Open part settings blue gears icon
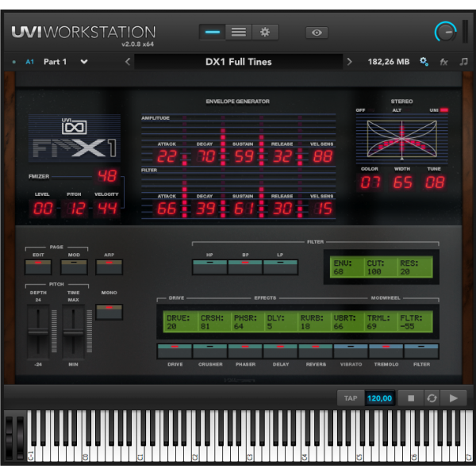 (x=424, y=62)
